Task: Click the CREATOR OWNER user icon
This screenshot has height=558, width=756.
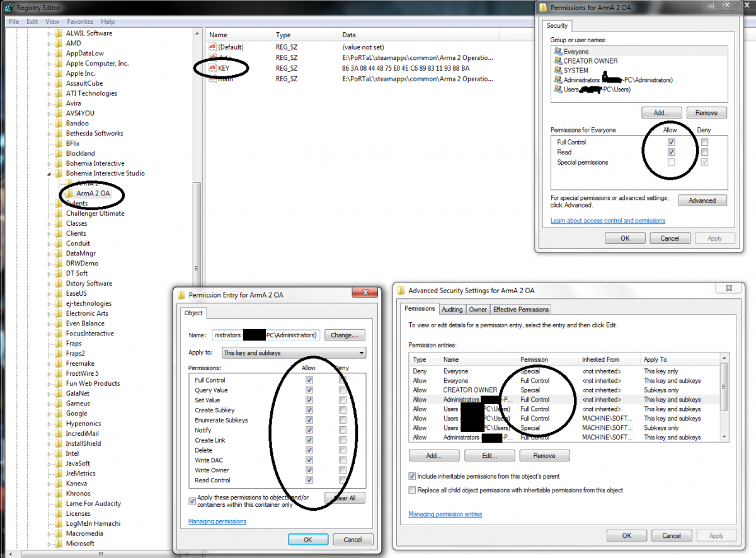Action: (558, 61)
